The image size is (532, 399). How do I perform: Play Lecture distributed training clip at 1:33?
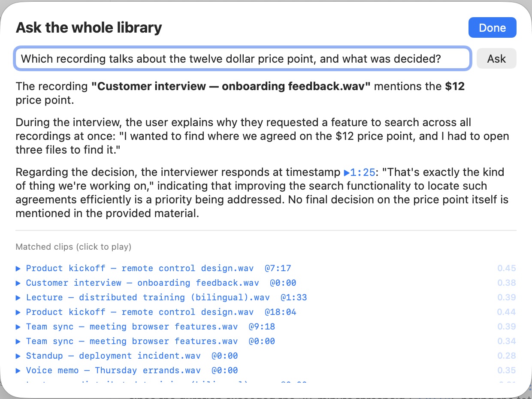(161, 298)
